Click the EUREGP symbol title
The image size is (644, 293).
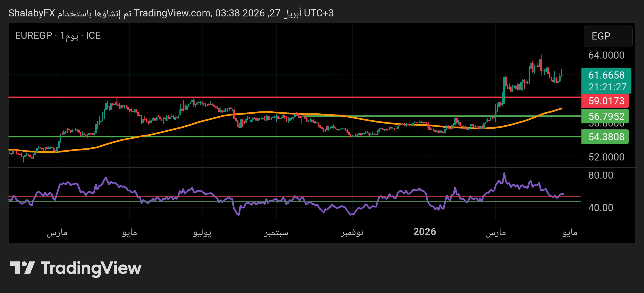[33, 36]
